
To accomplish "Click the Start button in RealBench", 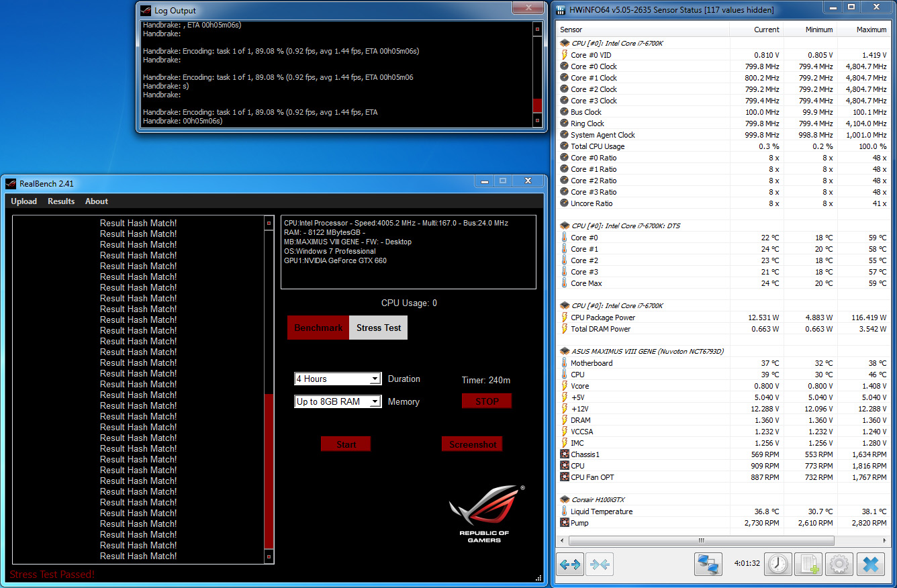I will tap(346, 444).
